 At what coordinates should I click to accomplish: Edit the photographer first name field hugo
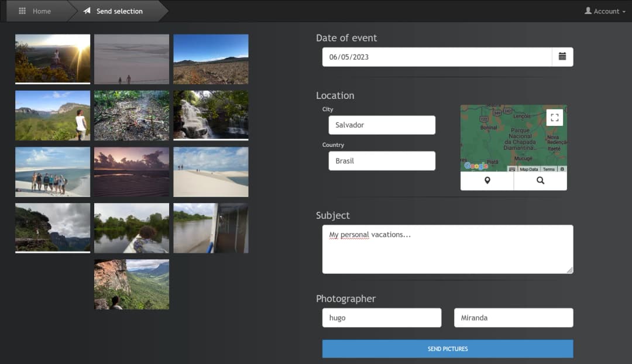pos(382,318)
